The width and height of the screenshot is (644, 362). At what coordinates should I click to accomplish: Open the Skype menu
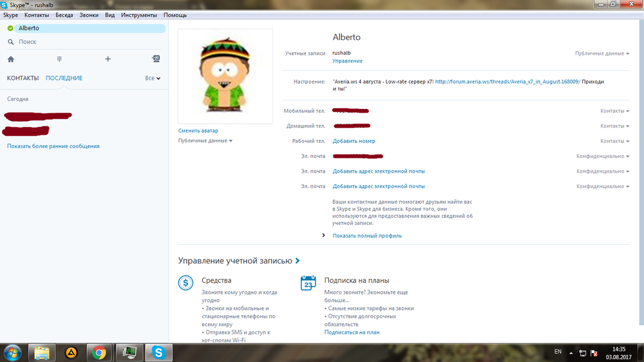coord(11,15)
